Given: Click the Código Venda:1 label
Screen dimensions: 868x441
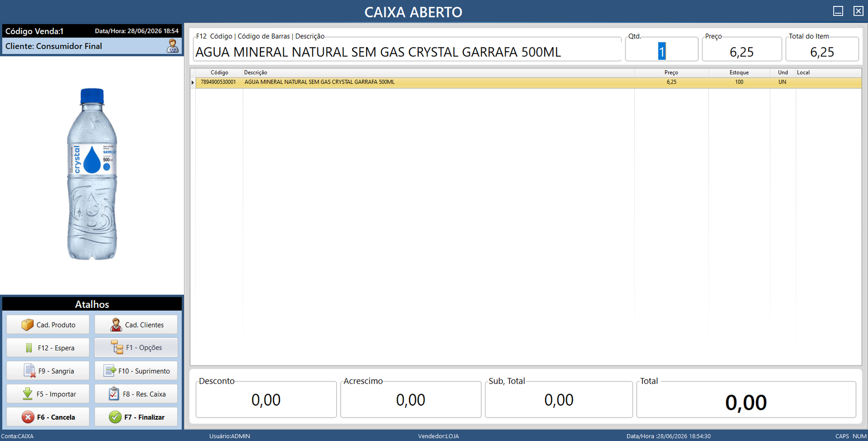Looking at the screenshot, I should click(34, 31).
